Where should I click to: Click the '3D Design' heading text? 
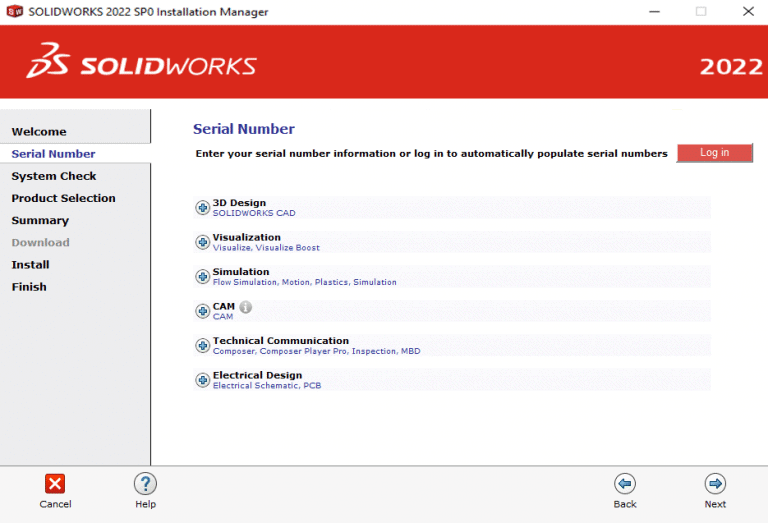[x=240, y=203]
